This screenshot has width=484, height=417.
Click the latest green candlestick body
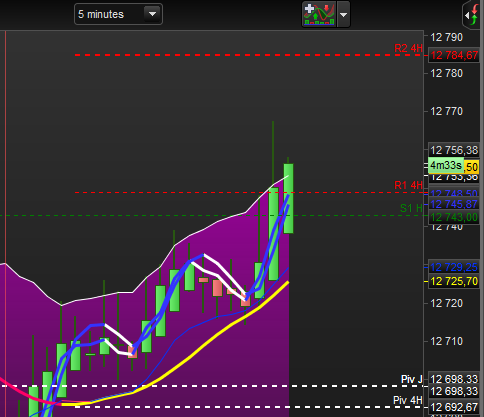pyautogui.click(x=289, y=198)
